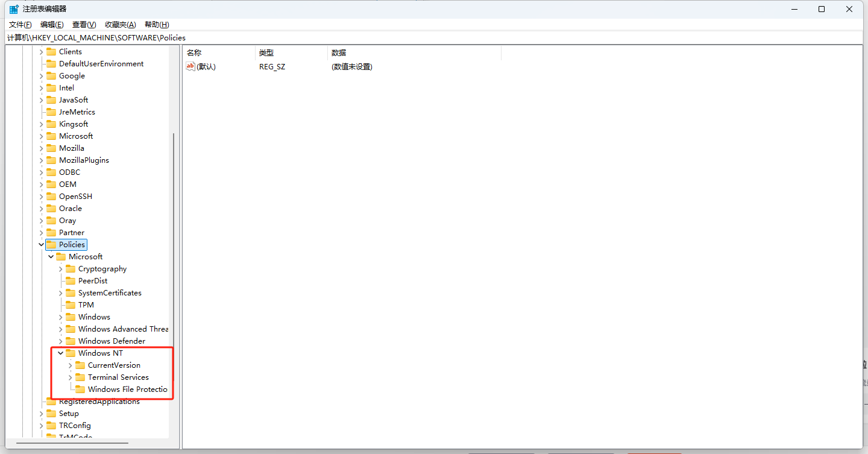Click the Terminal Services folder icon
Screen dimensions: 868x454
coord(80,377)
